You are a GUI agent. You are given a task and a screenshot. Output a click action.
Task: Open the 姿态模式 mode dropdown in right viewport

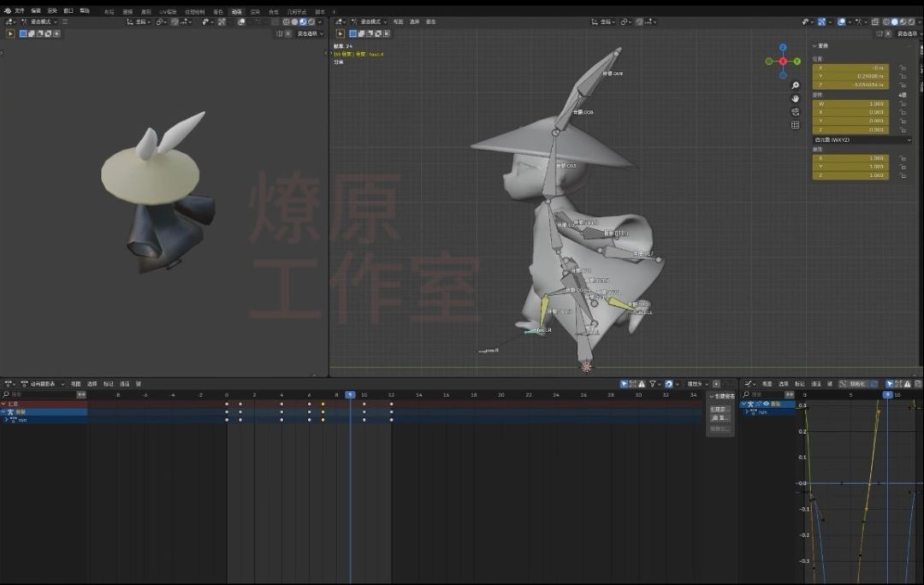(370, 21)
